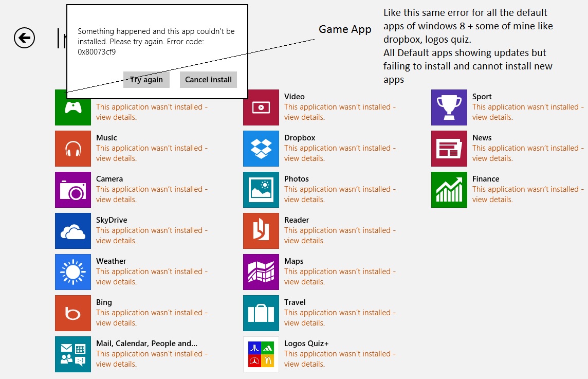Screen dimensions: 588x379
Task: View details for Weather install failure
Action: coord(152,277)
